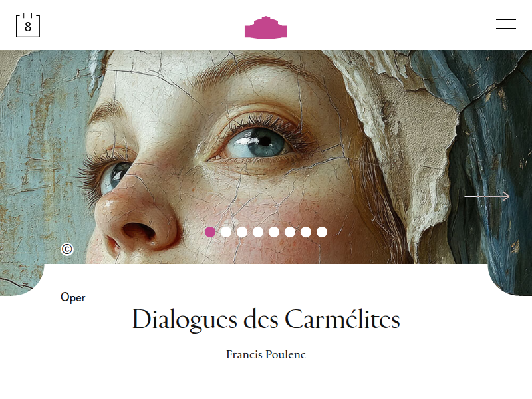Screen dimensions: 532x399
Task: Open the calendar icon showing 8
Action: tap(28, 25)
